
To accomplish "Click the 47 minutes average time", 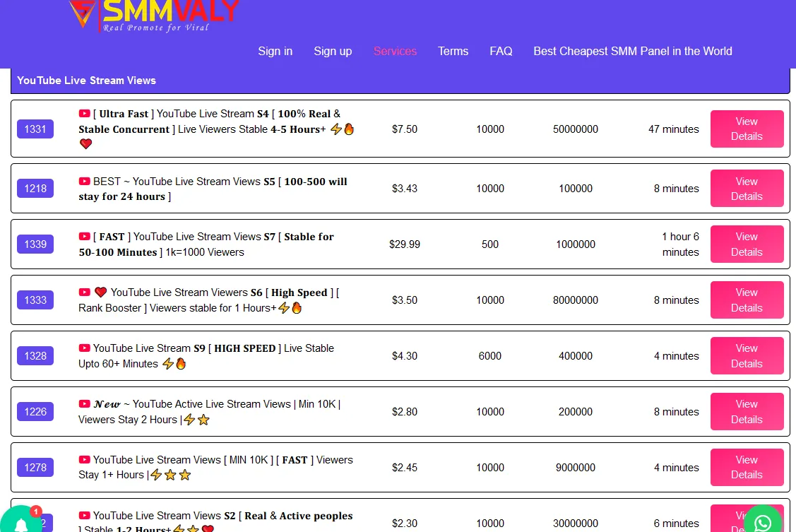I will 674,129.
